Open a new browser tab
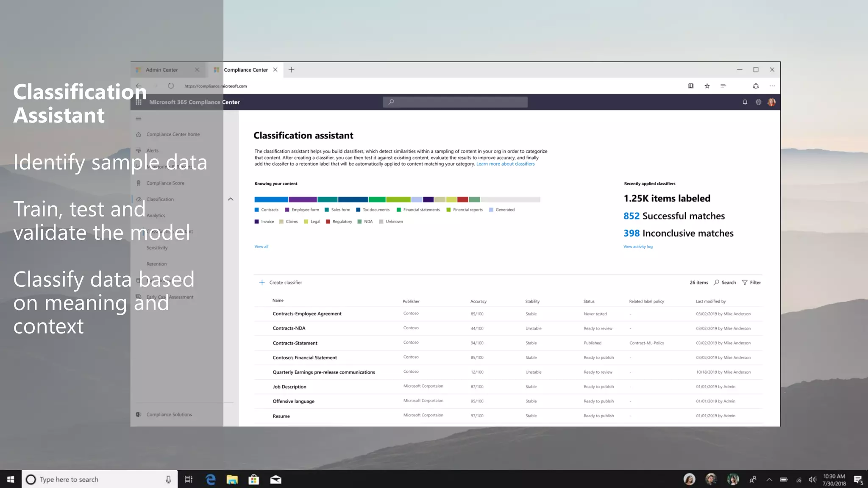868x488 pixels. pyautogui.click(x=292, y=70)
